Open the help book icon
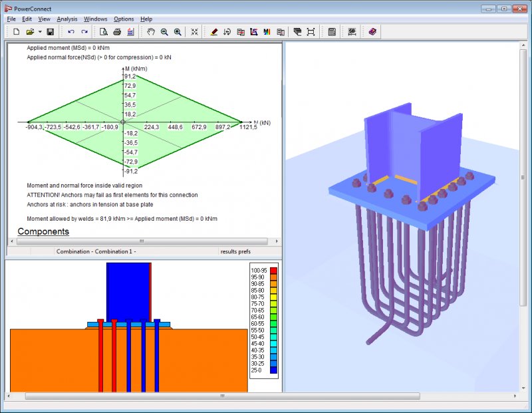The image size is (532, 413). point(372,32)
